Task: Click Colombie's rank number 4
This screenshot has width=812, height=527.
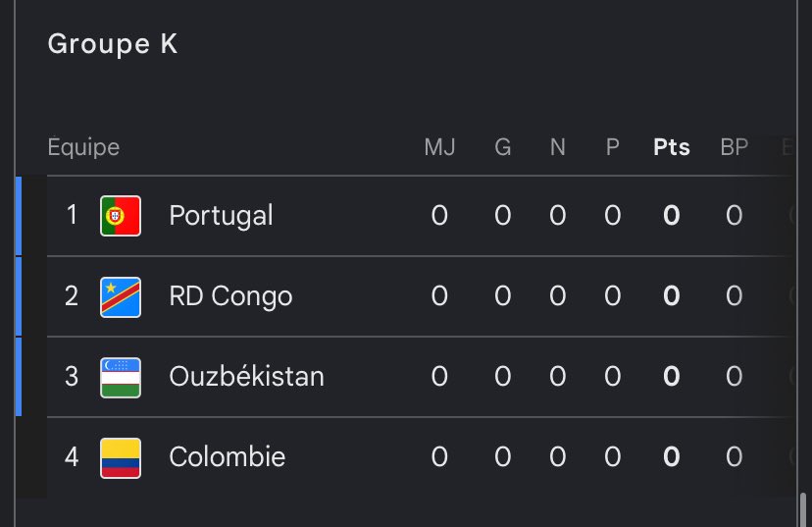Action: 72,457
